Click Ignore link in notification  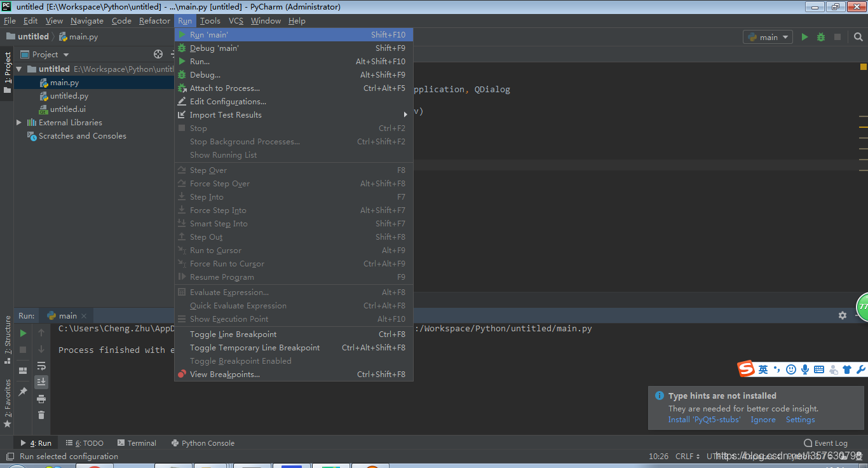tap(763, 420)
